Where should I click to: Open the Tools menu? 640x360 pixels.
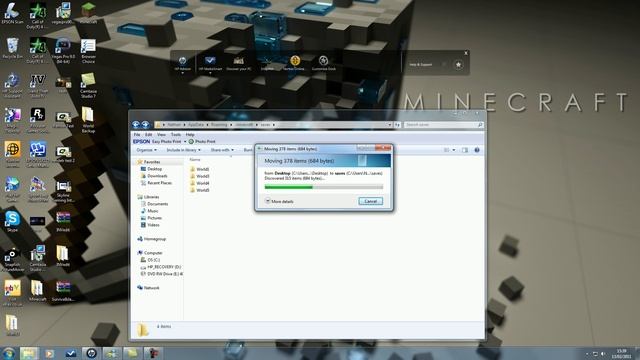pyautogui.click(x=176, y=134)
